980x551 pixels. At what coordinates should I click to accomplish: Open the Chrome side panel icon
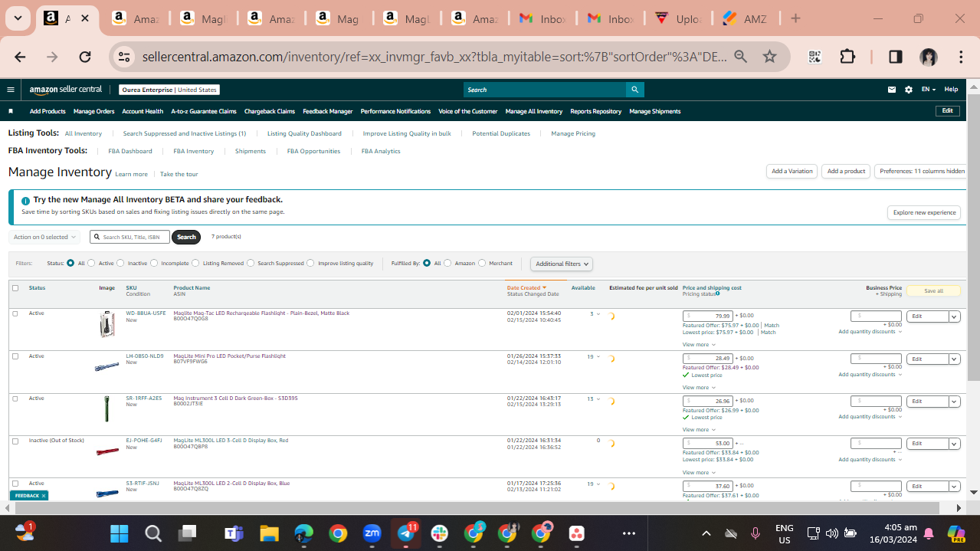pyautogui.click(x=896, y=57)
